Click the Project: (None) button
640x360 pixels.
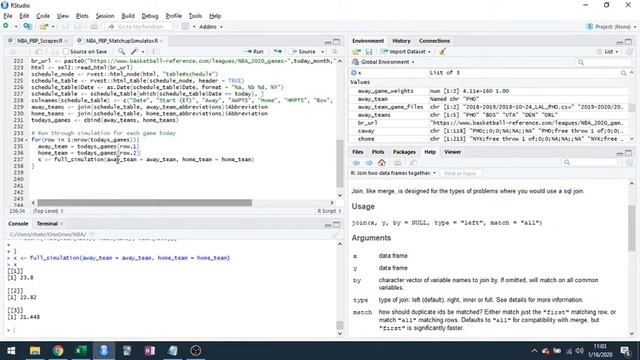point(611,27)
